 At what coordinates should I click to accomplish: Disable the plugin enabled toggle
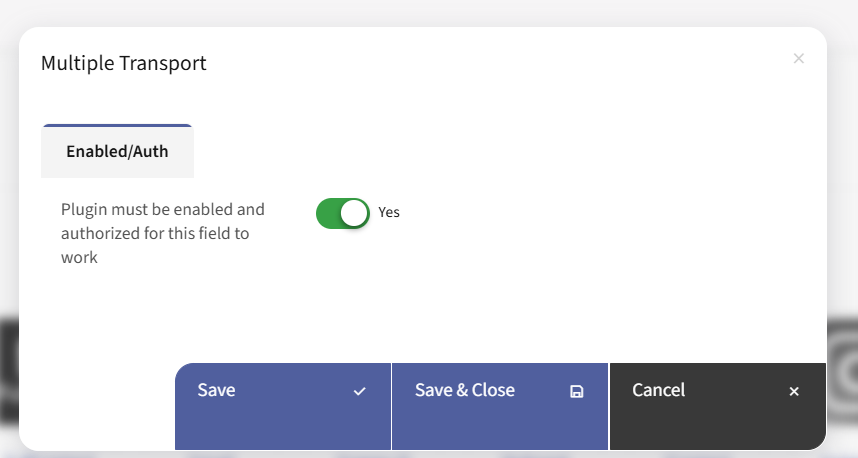click(x=343, y=213)
